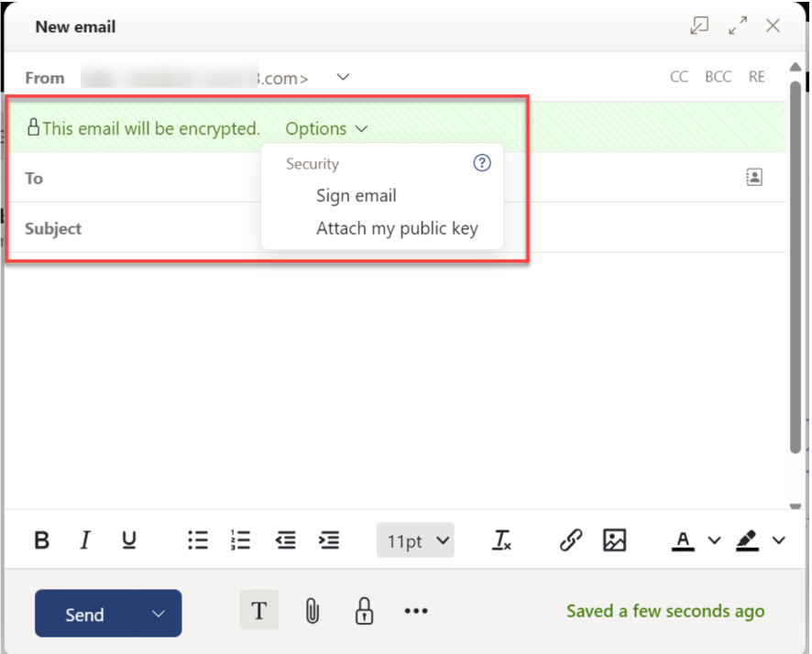The width and height of the screenshot is (812, 654).
Task: Open the From address selector
Action: click(x=342, y=78)
